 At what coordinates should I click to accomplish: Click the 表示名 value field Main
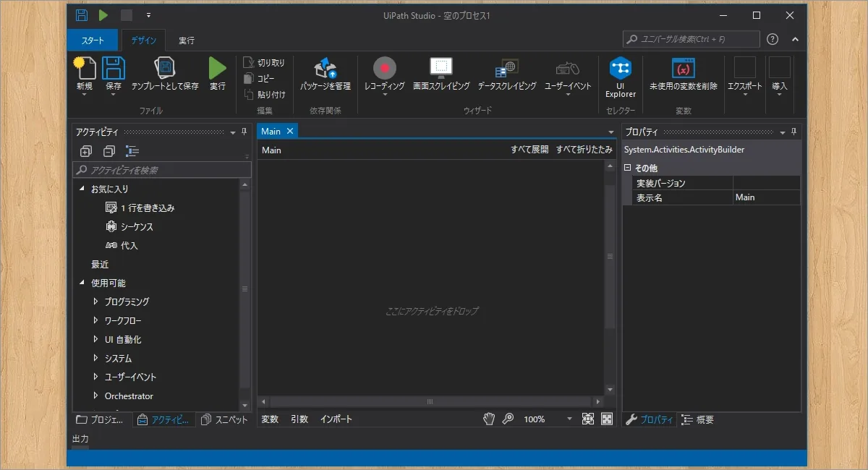click(x=767, y=197)
